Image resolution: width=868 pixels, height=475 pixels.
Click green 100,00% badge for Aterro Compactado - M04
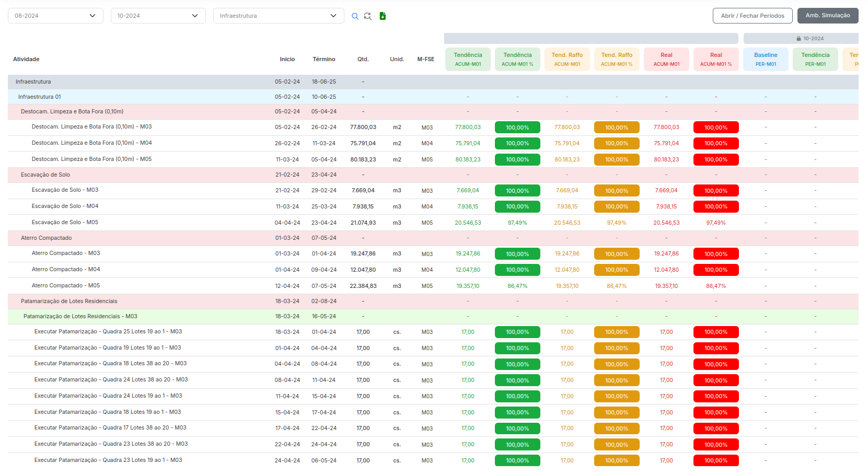[517, 270]
